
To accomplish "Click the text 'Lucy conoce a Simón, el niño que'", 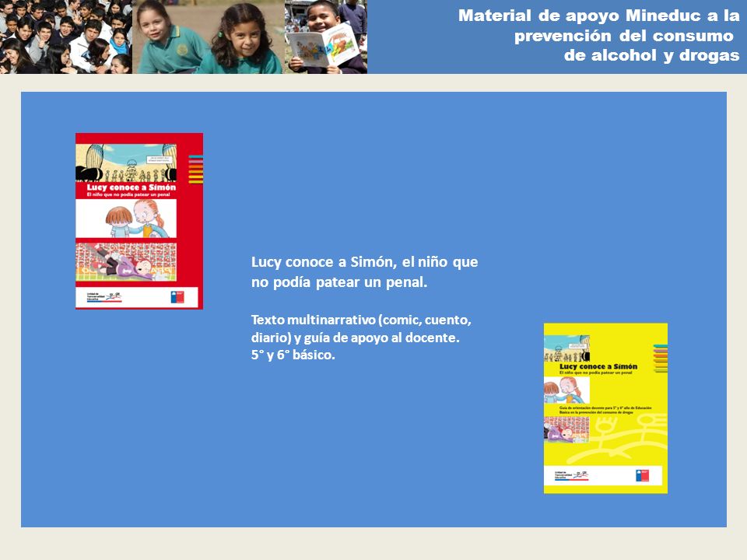I will (364, 262).
